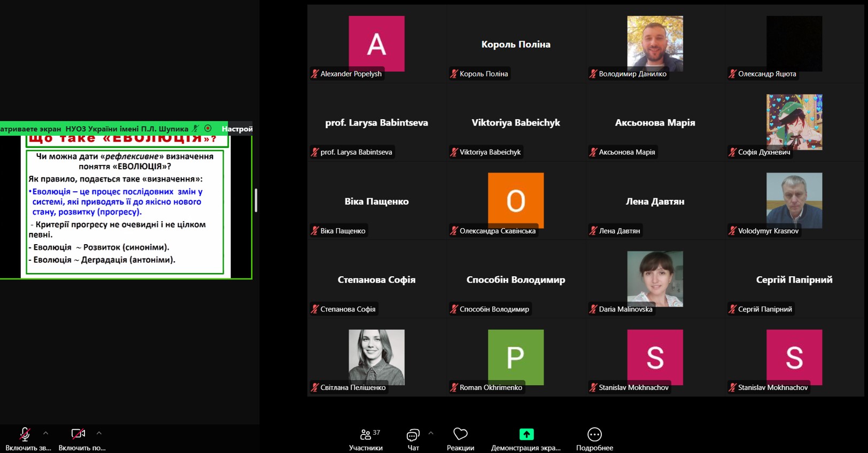Expand the arrow next to Чат
Screen dimensions: 868x453
click(431, 433)
